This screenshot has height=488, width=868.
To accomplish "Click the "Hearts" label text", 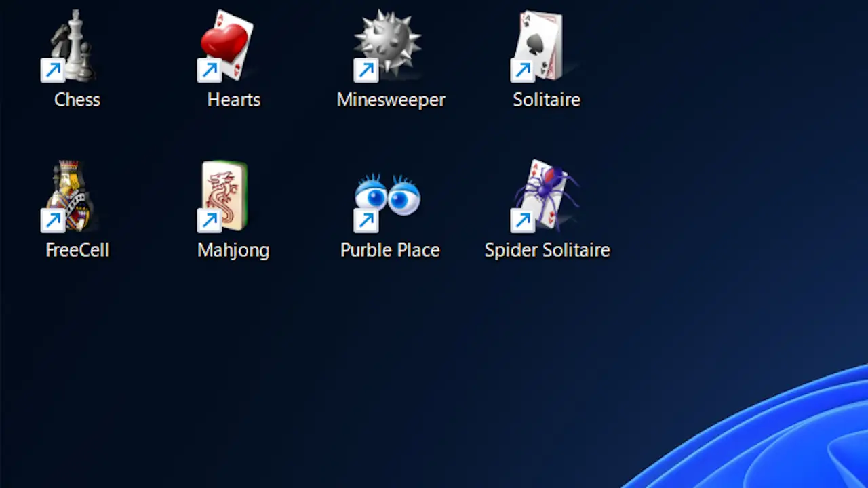I will tap(234, 100).
